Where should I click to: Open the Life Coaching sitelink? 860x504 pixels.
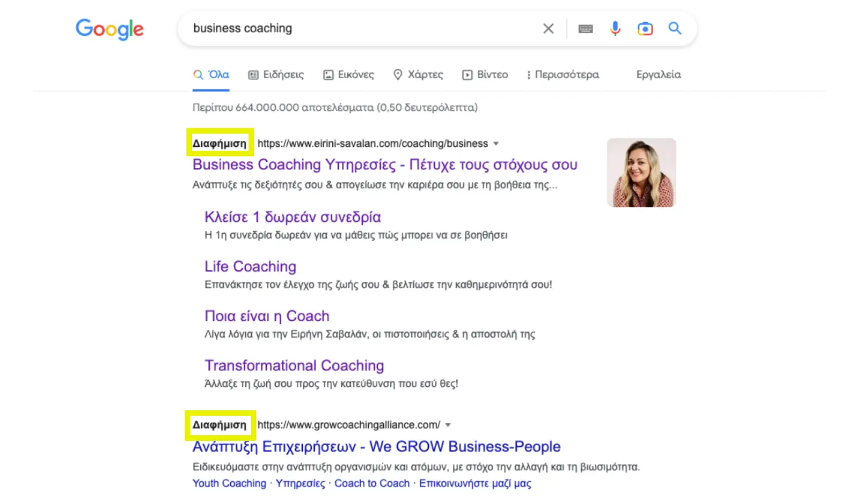[x=250, y=267]
